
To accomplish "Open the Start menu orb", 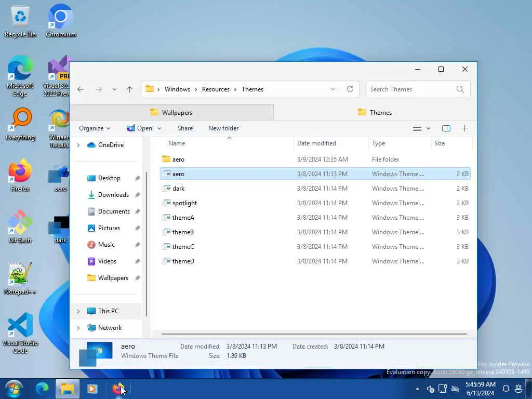I will 14,389.
